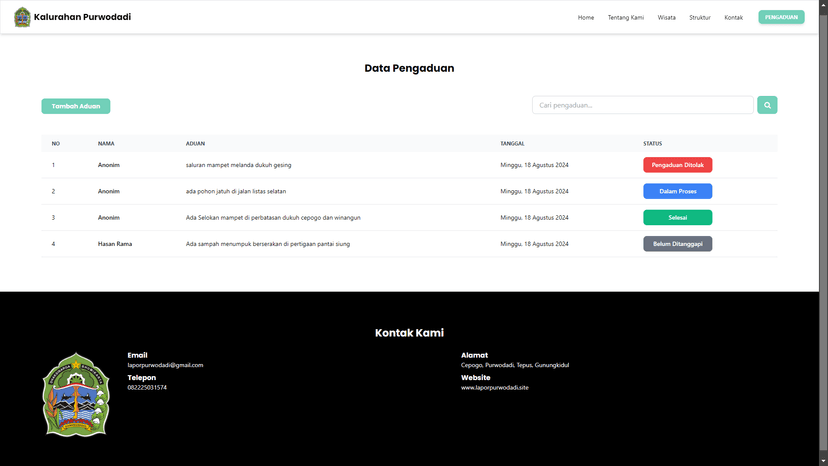Click the Kontak Kami footer heading

(409, 333)
